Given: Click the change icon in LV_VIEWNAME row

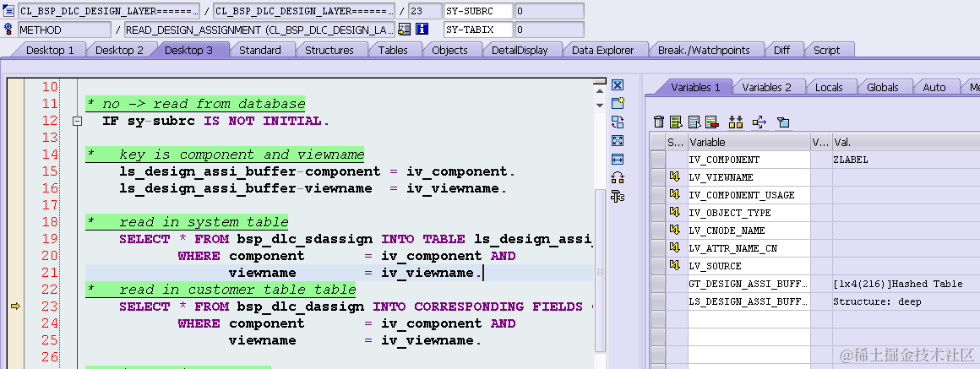Looking at the screenshot, I should point(674,177).
